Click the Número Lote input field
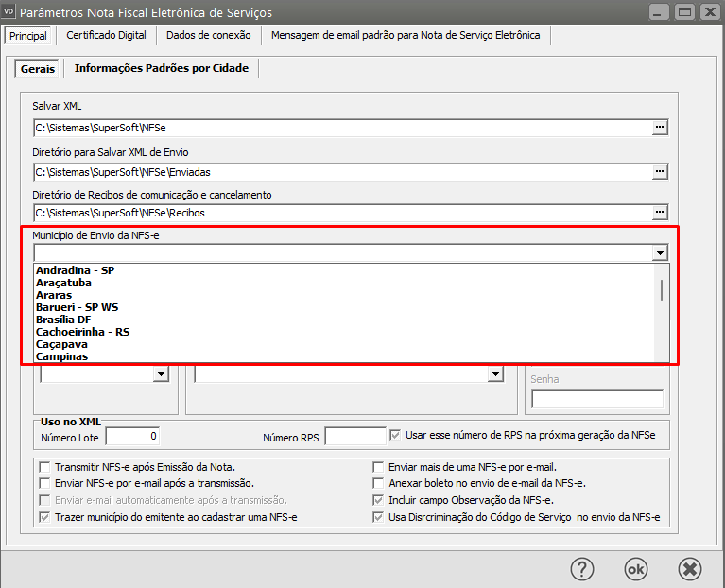Screen dimensions: 725x588 coord(132,436)
